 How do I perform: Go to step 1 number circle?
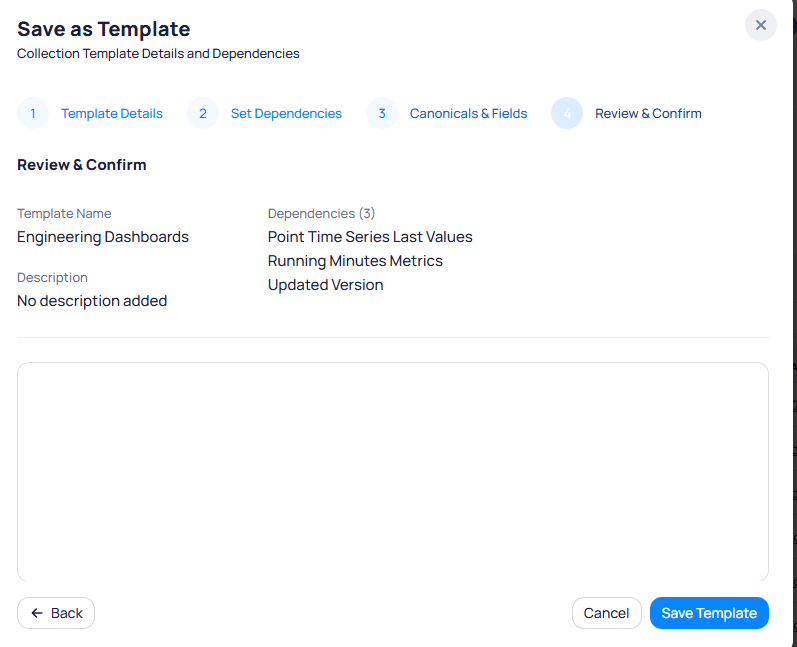coord(33,113)
